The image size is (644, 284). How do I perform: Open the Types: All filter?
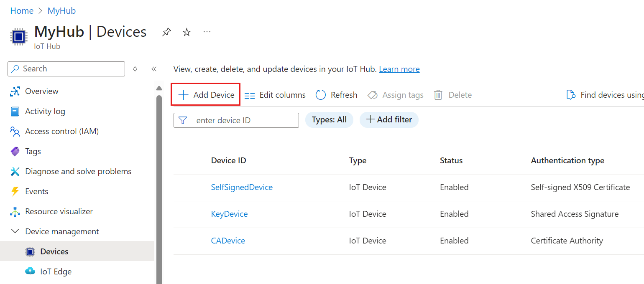[329, 120]
